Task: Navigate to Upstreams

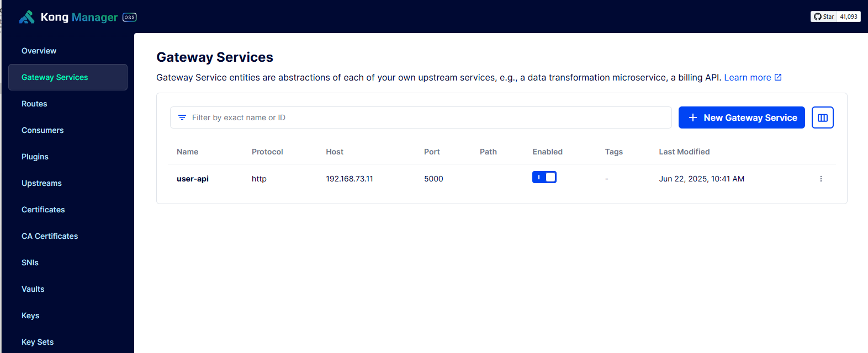Action: (41, 183)
